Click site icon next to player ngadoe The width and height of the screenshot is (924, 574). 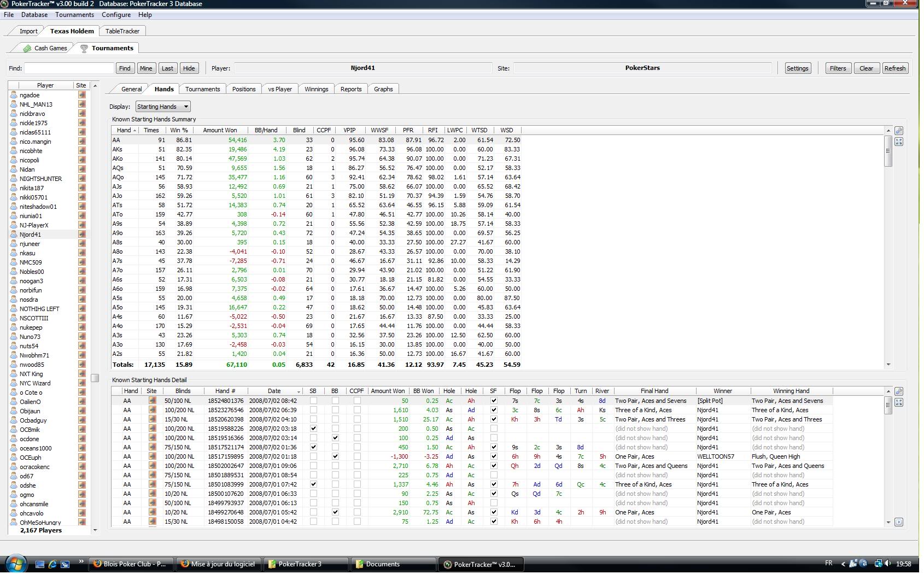pos(82,95)
